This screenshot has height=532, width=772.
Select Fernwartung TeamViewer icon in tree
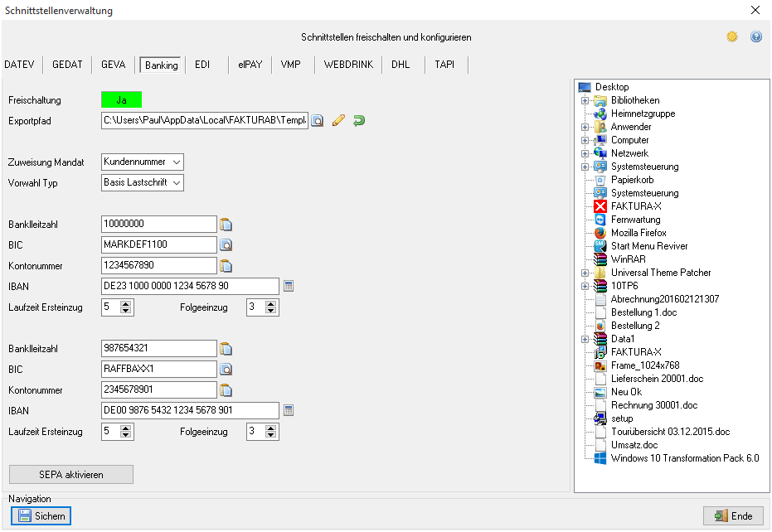(600, 220)
